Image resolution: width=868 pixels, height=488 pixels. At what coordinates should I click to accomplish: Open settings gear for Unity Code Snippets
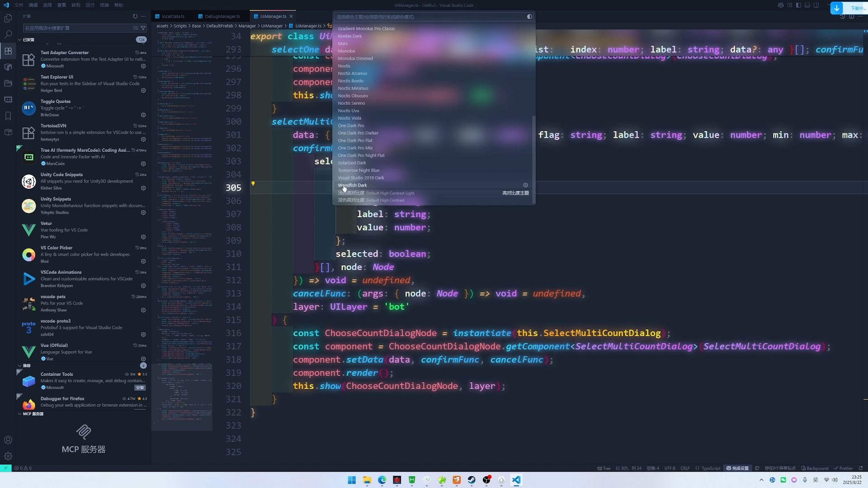pyautogui.click(x=143, y=188)
